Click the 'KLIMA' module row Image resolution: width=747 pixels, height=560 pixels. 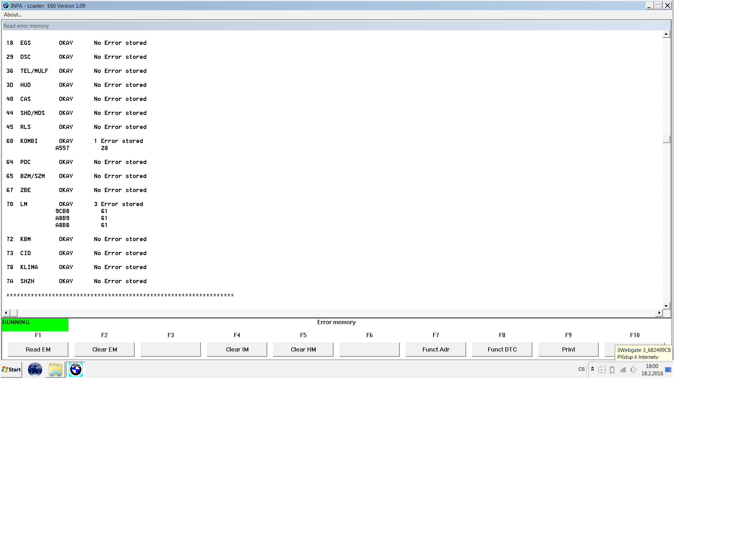pyautogui.click(x=76, y=267)
